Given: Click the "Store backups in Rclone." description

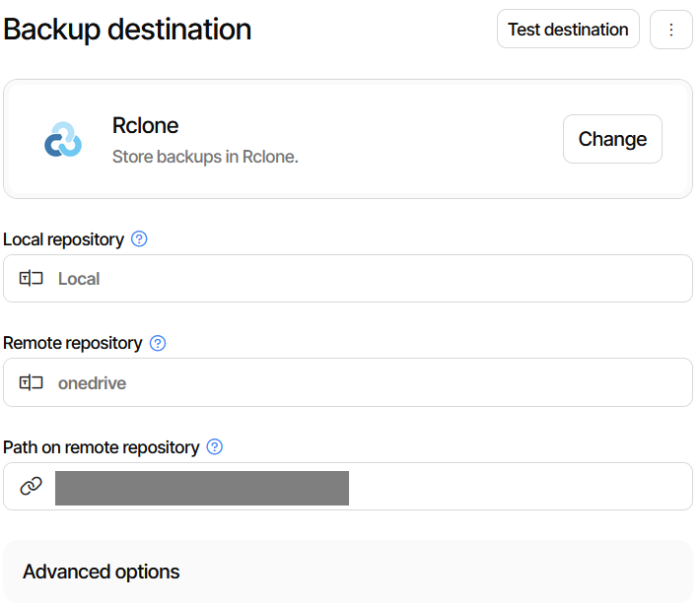Looking at the screenshot, I should tap(205, 156).
